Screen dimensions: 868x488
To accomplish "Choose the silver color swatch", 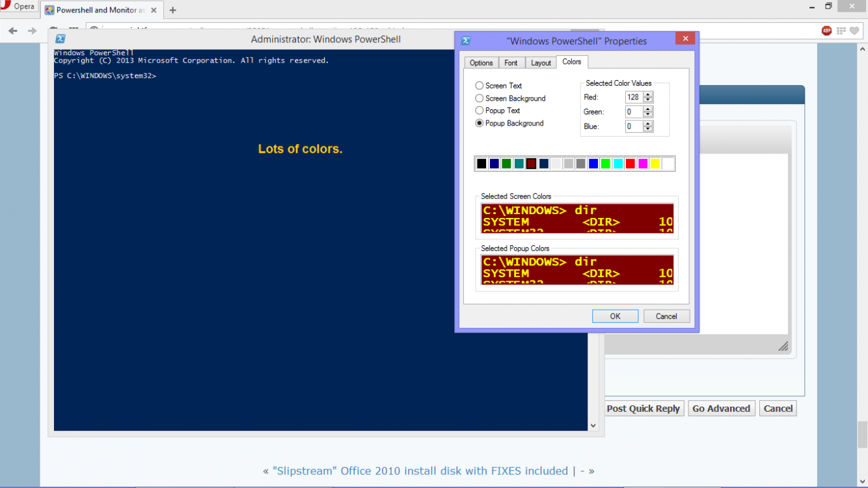I will point(569,164).
